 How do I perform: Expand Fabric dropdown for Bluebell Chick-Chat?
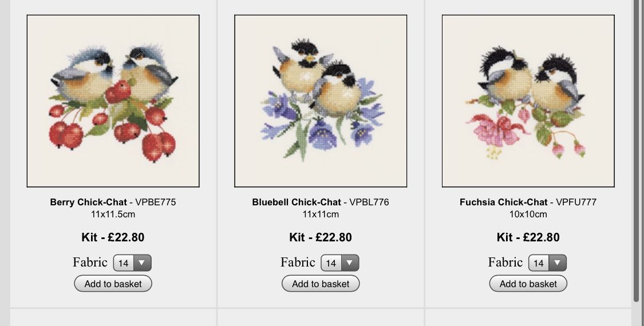click(340, 263)
